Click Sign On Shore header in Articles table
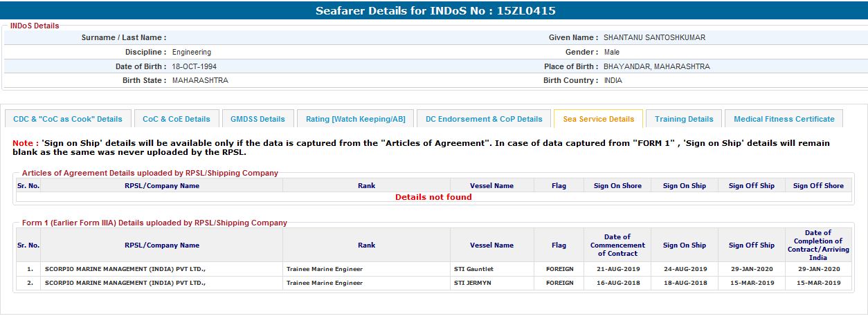The width and height of the screenshot is (868, 316). coord(617,185)
